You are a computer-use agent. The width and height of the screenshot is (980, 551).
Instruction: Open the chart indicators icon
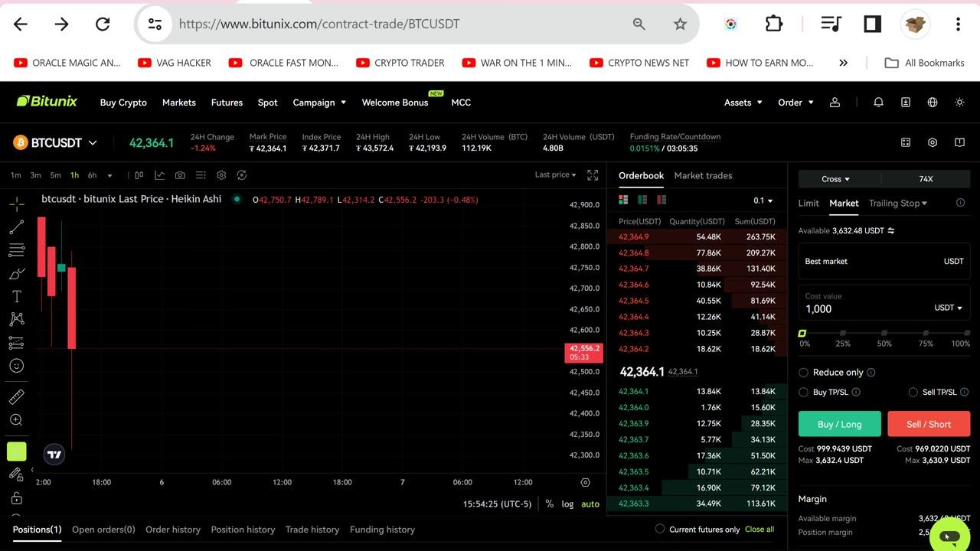(x=159, y=175)
